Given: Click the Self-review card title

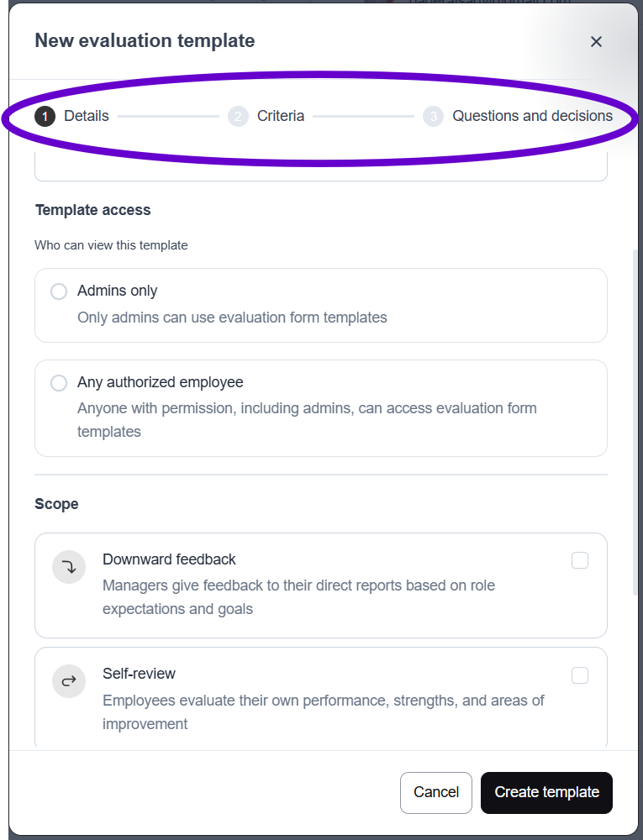Looking at the screenshot, I should tap(139, 674).
